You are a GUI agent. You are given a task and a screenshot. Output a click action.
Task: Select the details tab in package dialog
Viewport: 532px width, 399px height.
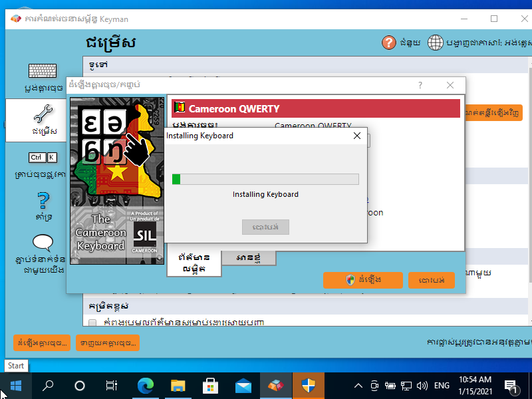(x=194, y=263)
